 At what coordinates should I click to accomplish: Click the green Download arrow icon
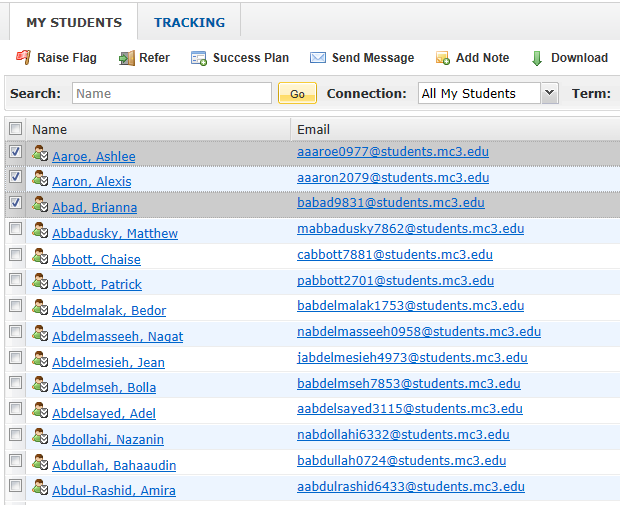[x=537, y=59]
